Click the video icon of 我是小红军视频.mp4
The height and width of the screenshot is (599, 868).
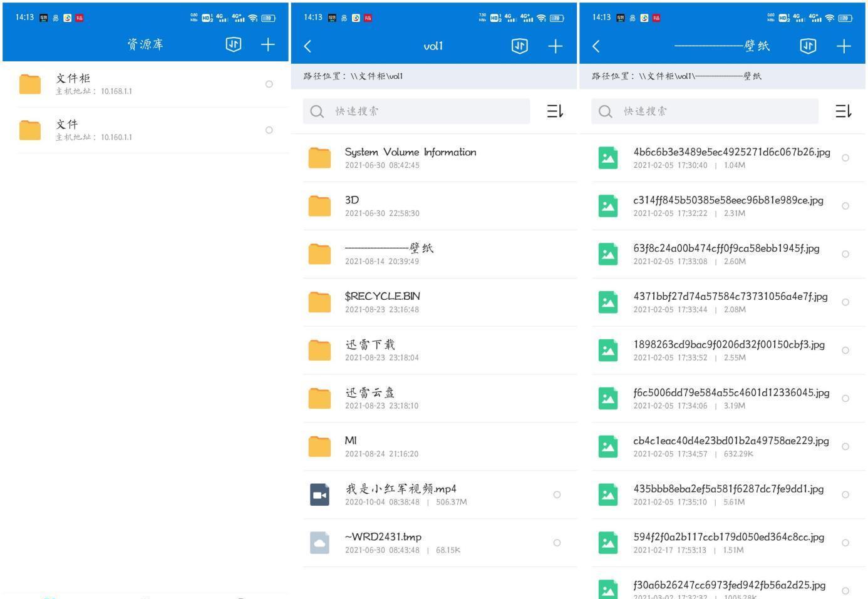[x=320, y=494]
